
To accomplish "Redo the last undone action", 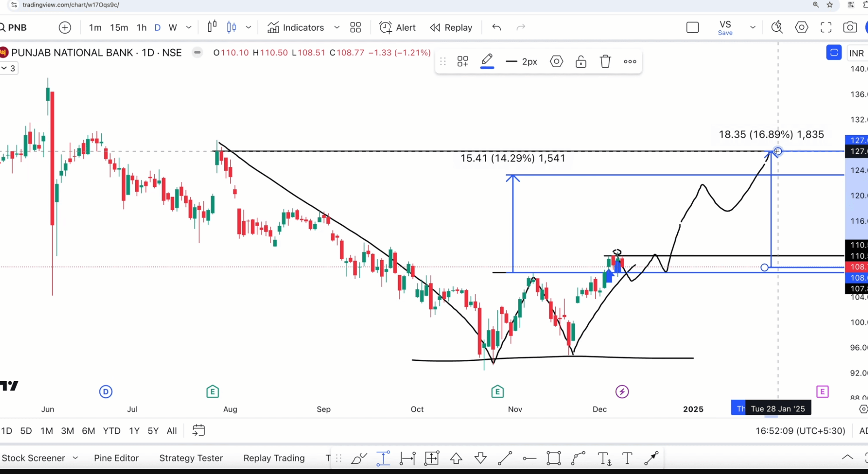I will pyautogui.click(x=521, y=27).
